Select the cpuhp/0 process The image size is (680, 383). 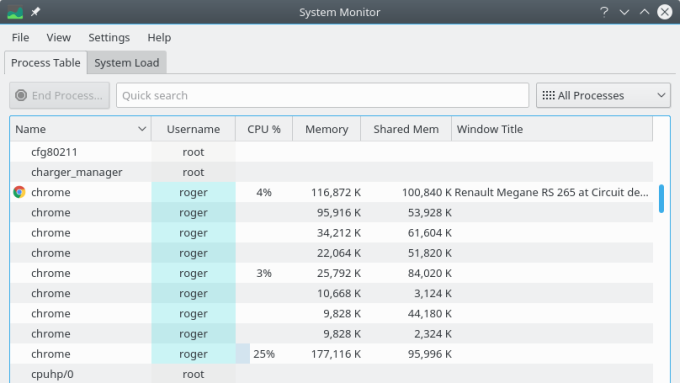(x=331, y=374)
